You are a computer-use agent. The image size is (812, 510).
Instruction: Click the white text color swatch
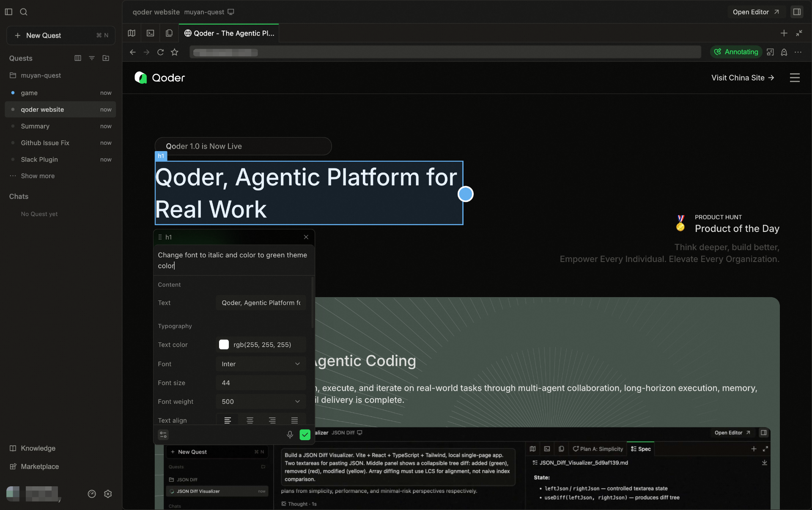pos(224,345)
